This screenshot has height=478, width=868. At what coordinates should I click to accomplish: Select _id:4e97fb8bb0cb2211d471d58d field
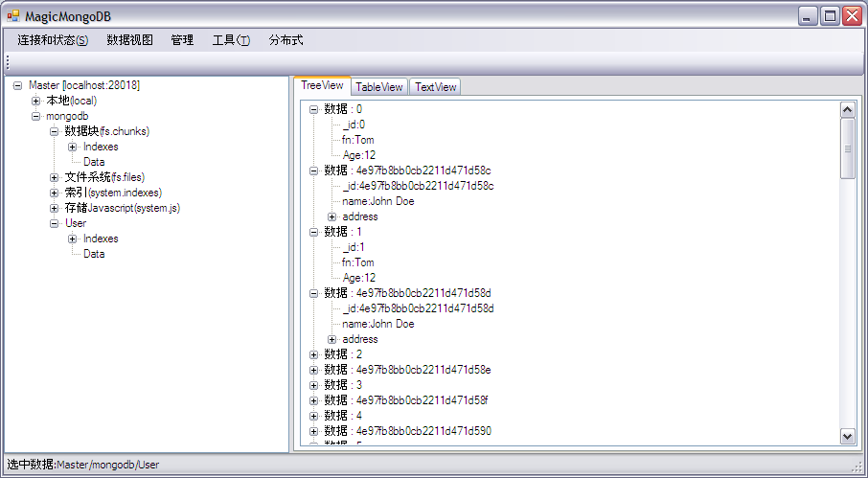[x=418, y=308]
